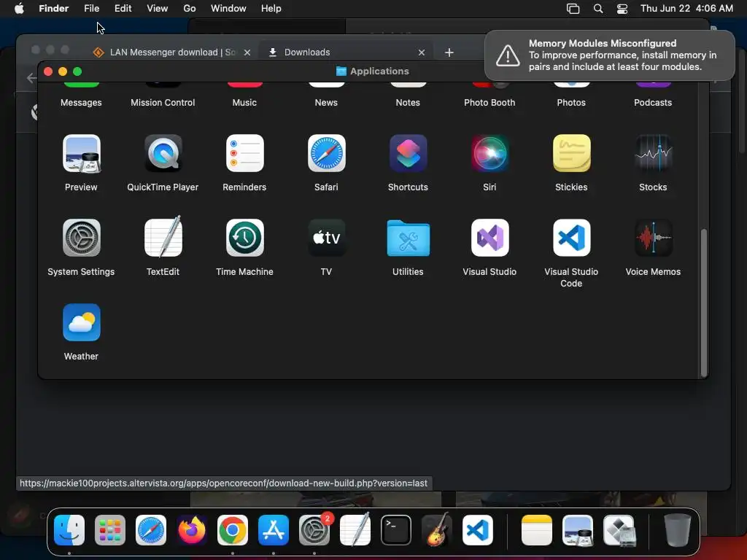The image size is (747, 560).
Task: Close the LAN Messenger download tab
Action: pos(247,52)
